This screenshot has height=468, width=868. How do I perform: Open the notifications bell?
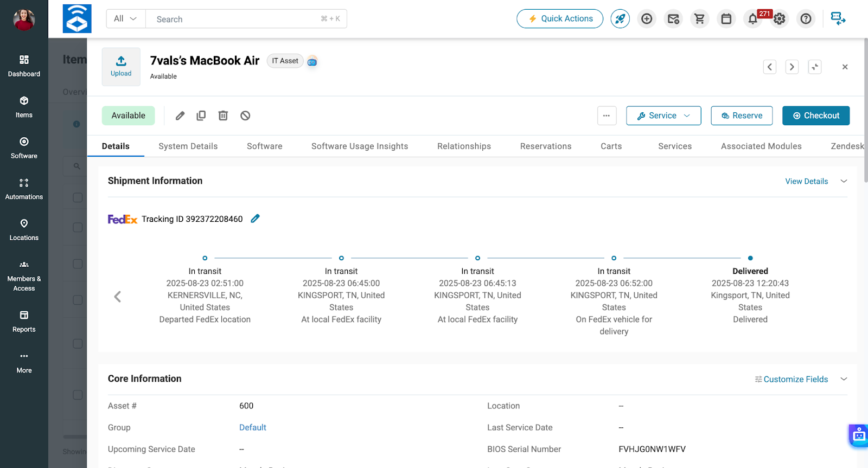(x=752, y=19)
